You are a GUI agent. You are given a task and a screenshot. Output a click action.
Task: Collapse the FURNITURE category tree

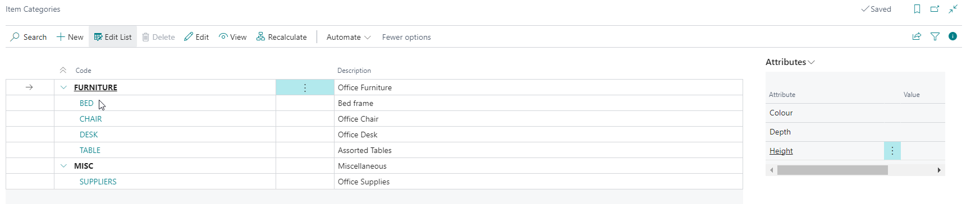tap(63, 87)
